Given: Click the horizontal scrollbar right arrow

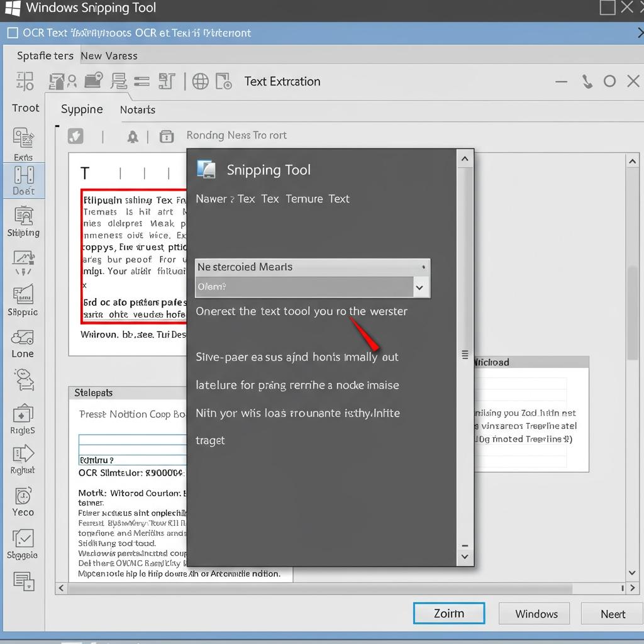Looking at the screenshot, I should pyautogui.click(x=633, y=588).
